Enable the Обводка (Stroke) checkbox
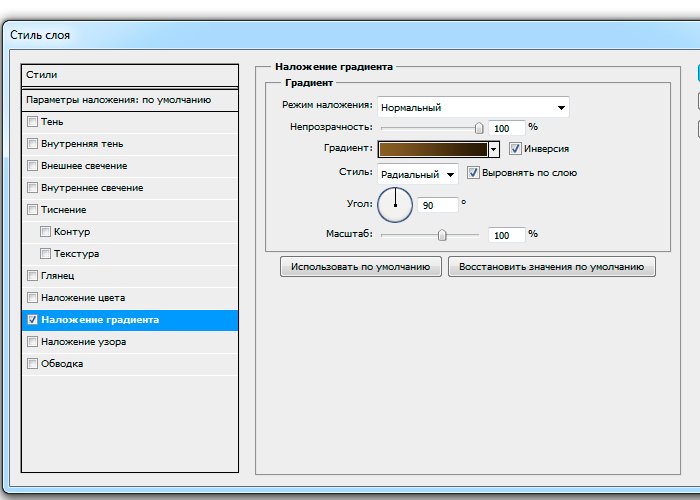This screenshot has height=500, width=700. pos(33,364)
